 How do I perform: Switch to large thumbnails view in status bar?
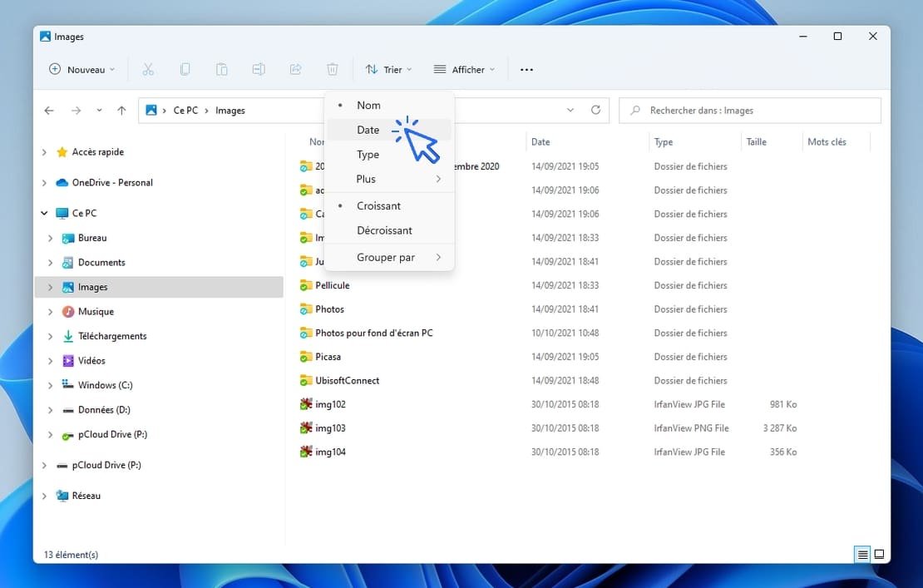pos(880,555)
